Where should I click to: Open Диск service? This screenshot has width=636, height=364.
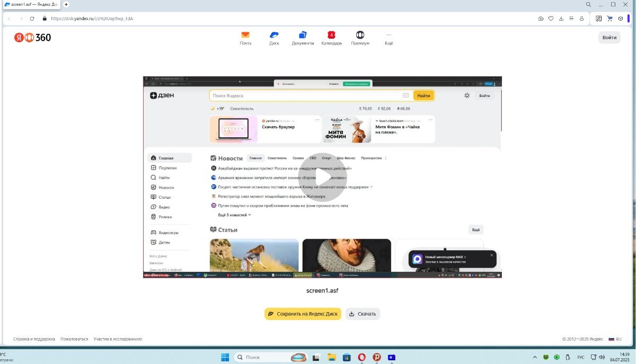pyautogui.click(x=274, y=38)
